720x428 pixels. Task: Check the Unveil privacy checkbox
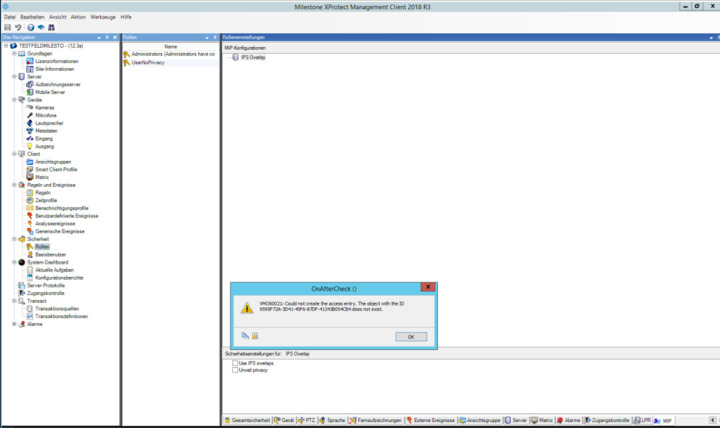tap(235, 369)
